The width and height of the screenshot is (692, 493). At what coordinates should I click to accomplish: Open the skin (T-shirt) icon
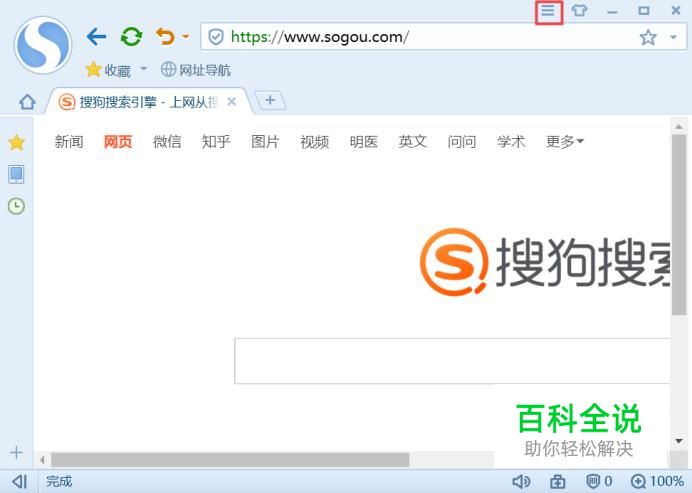579,11
